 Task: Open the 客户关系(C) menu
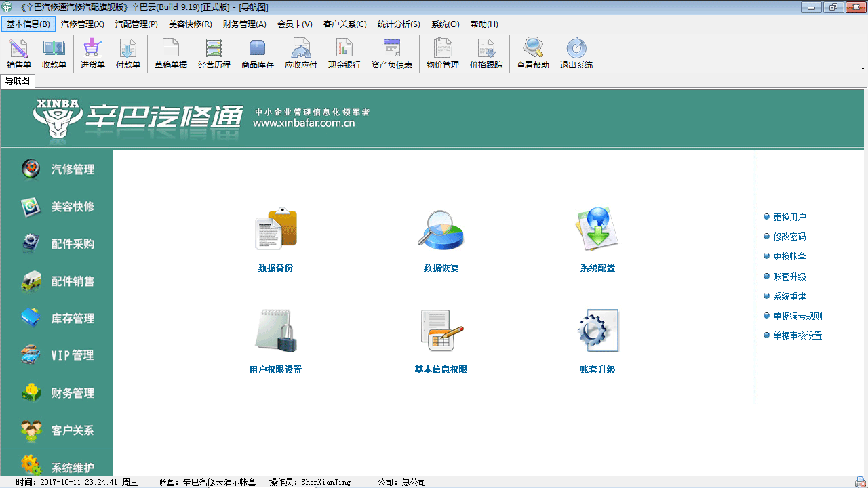(x=345, y=24)
